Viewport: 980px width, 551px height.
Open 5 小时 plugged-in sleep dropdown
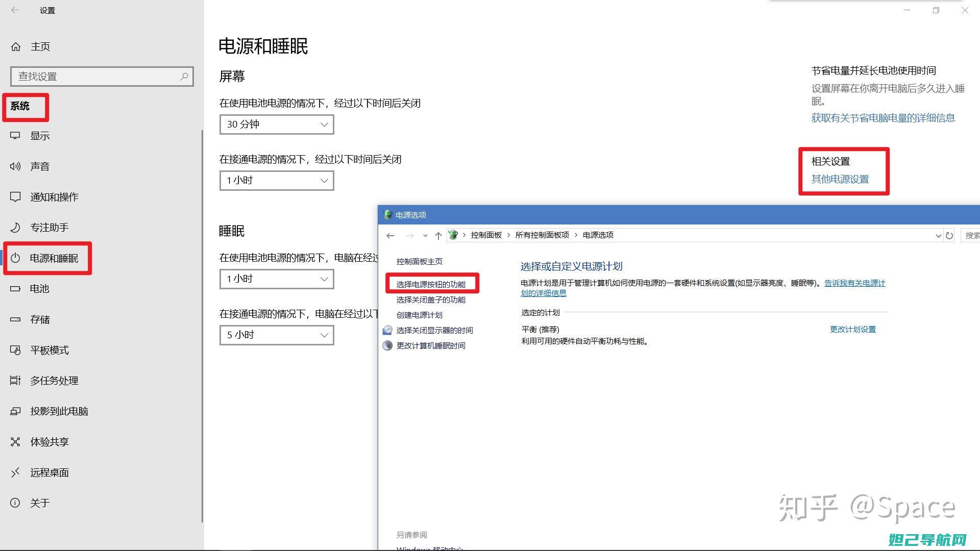point(277,335)
